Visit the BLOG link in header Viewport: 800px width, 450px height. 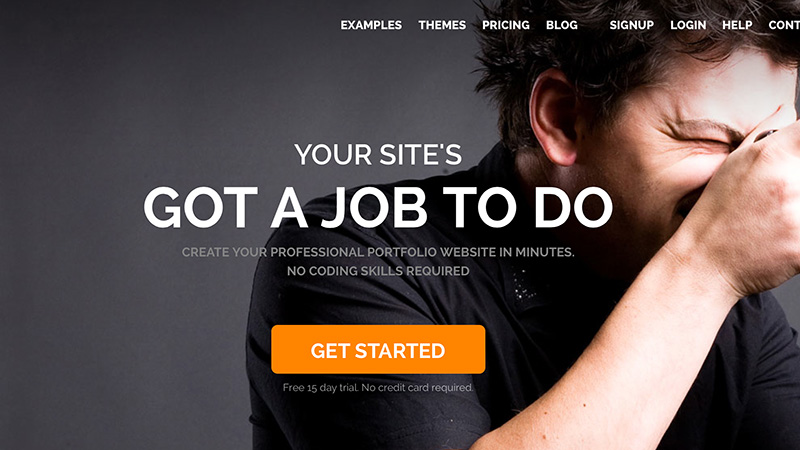pos(562,25)
